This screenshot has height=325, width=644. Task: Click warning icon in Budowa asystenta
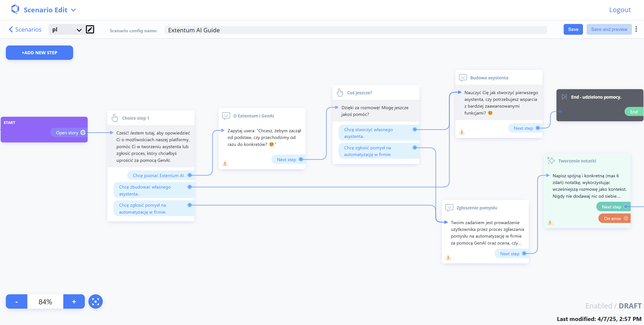point(462,132)
